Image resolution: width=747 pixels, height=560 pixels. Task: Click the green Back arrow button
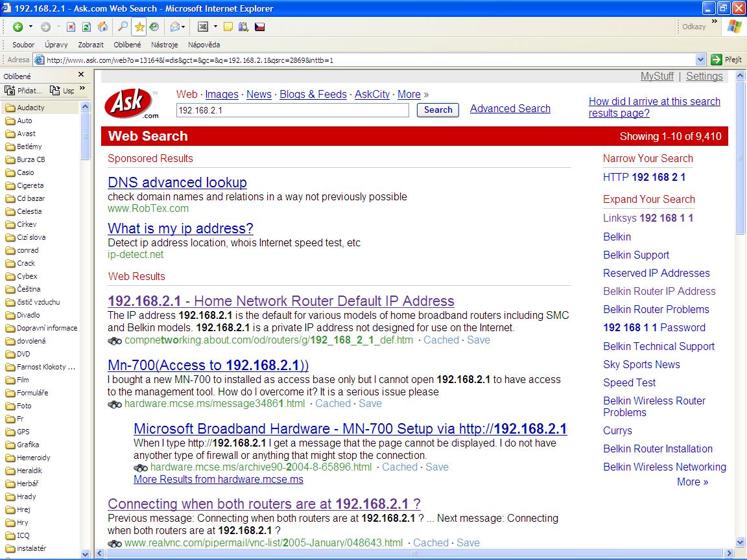point(18,27)
